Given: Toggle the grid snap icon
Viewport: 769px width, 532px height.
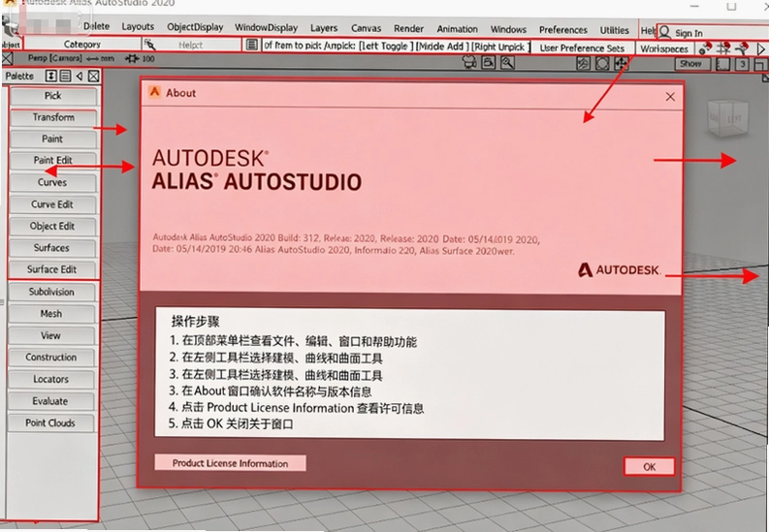Looking at the screenshot, I should (x=723, y=48).
